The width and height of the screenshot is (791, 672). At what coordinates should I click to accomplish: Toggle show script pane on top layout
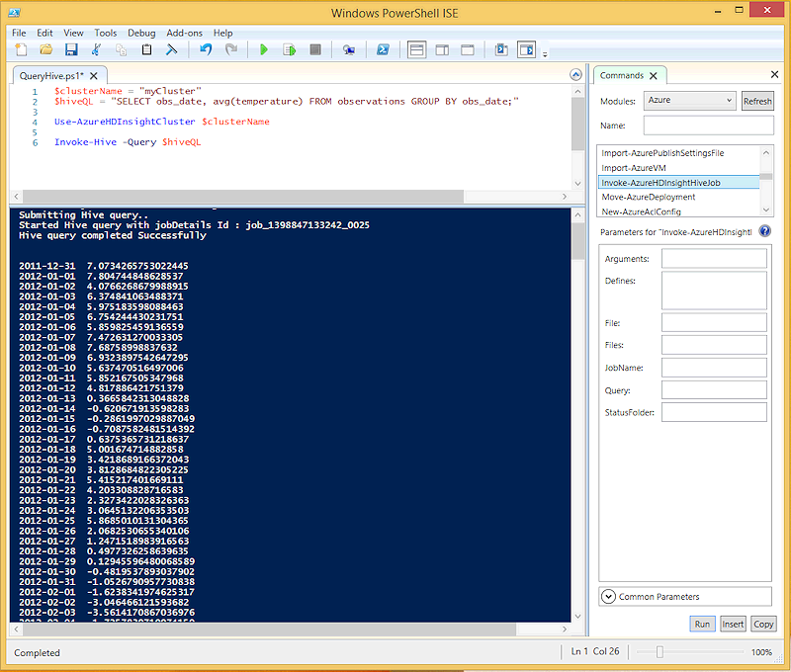pyautogui.click(x=416, y=49)
